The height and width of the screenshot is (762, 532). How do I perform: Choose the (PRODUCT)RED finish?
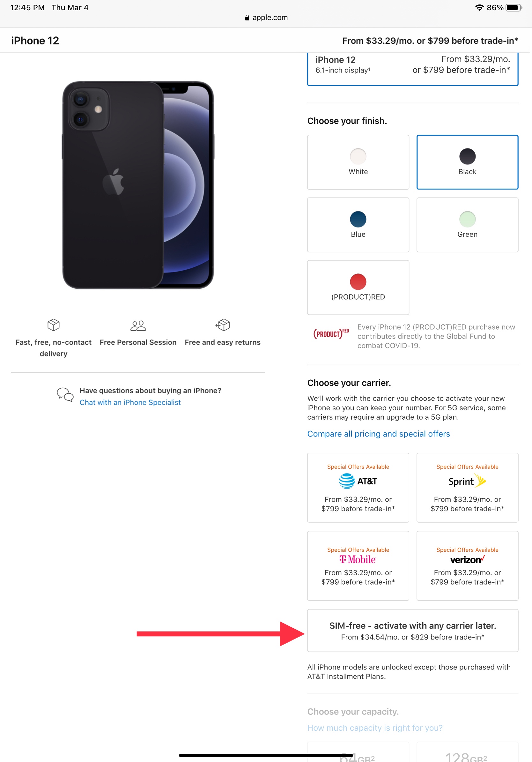pos(358,288)
